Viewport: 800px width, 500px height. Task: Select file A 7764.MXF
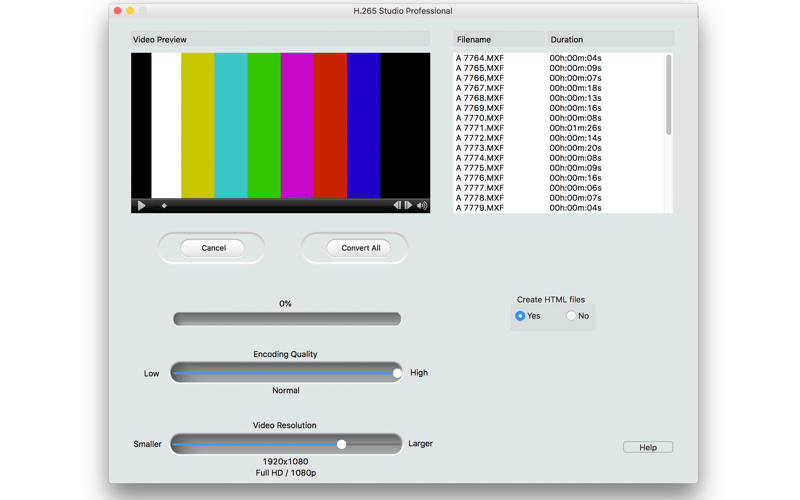click(x=480, y=58)
